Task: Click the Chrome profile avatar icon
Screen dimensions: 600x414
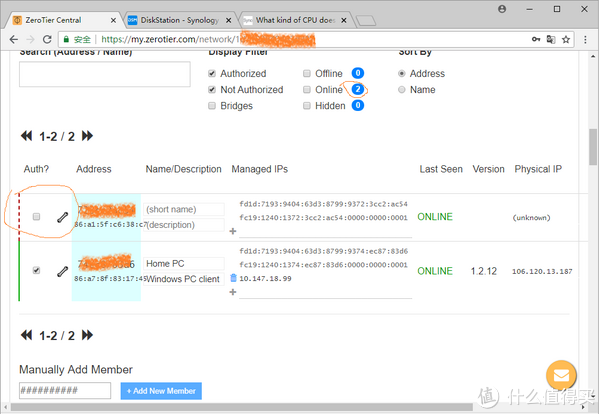Action: click(x=502, y=9)
